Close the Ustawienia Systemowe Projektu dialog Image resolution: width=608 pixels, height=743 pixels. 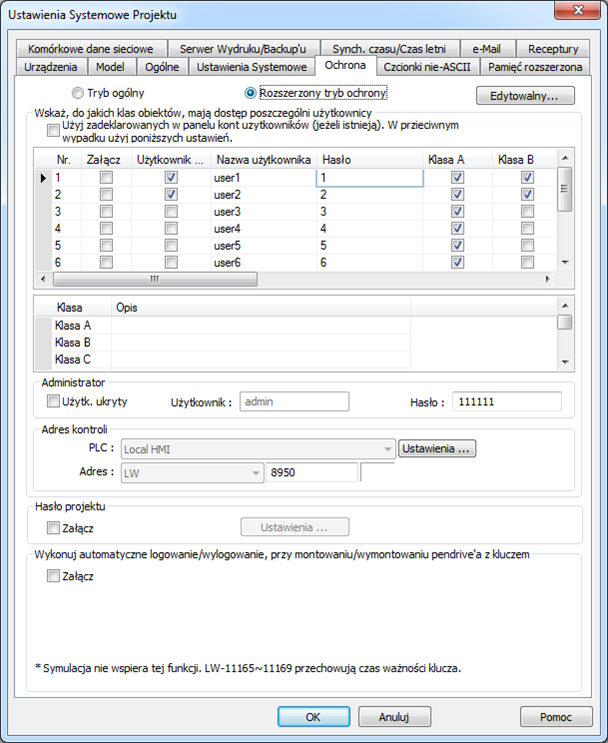(578, 10)
